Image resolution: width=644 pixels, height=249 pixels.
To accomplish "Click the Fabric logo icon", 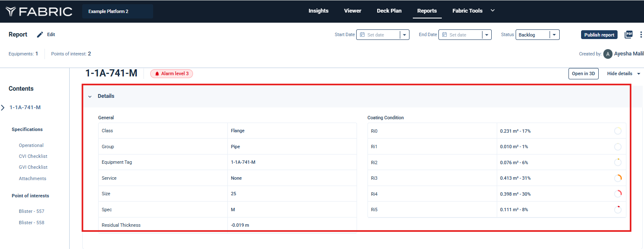I will pos(11,11).
